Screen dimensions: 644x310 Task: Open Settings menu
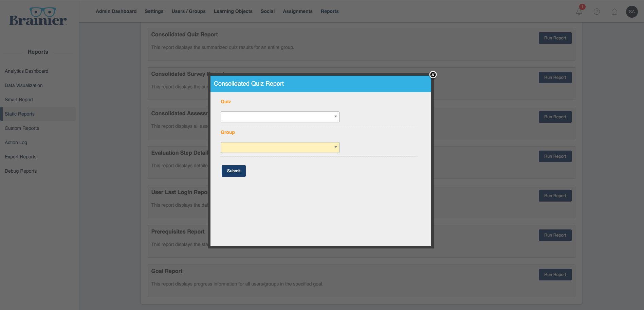pyautogui.click(x=154, y=11)
